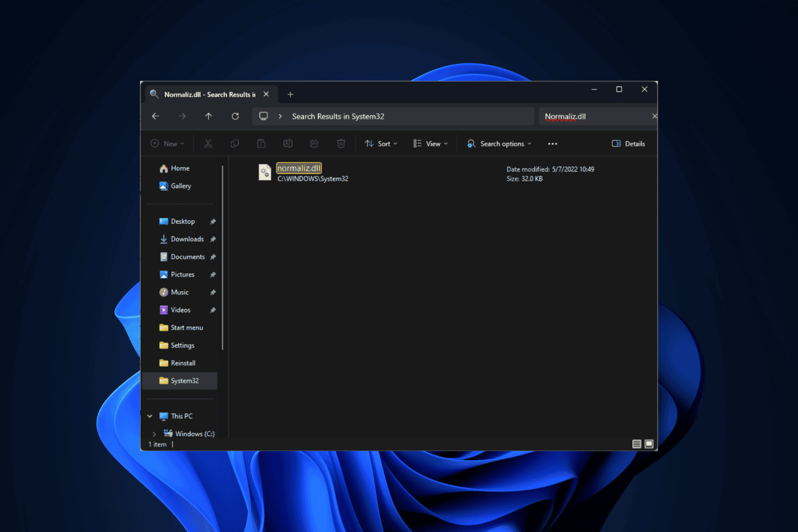Unpin Desktop from Quick access

(x=213, y=222)
